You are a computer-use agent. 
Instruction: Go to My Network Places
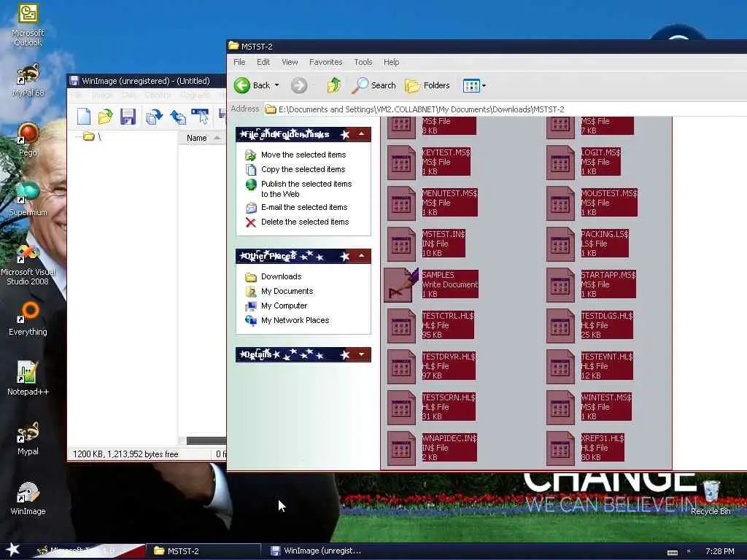(295, 321)
